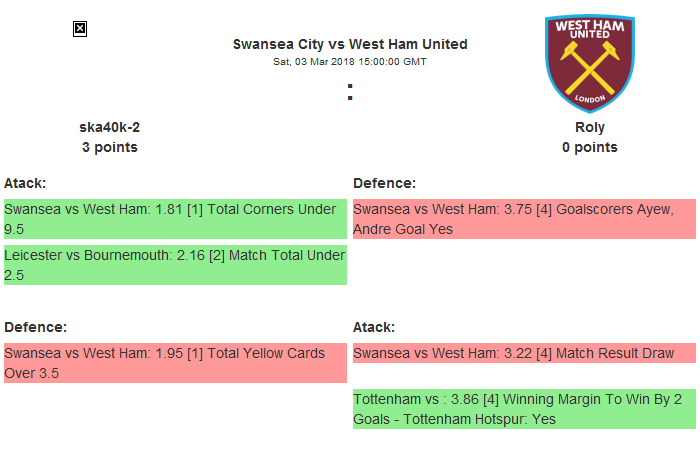Click 'West Ham United' in the match title
The image size is (700, 460).
[x=411, y=44]
